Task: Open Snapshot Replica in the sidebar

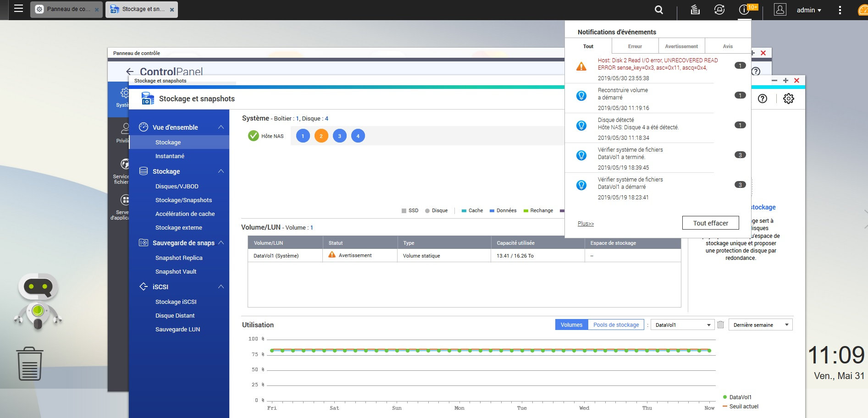Action: click(179, 258)
